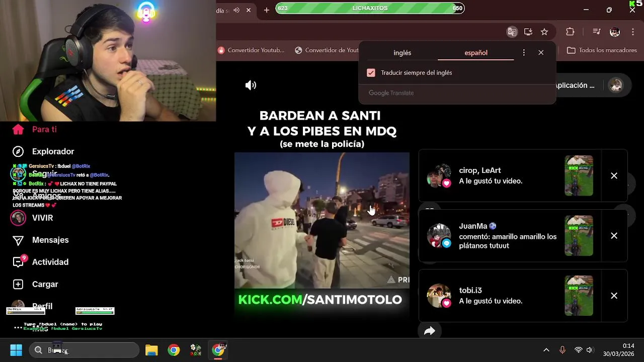Close the Google Translate popup
644x362 pixels.
click(x=541, y=53)
